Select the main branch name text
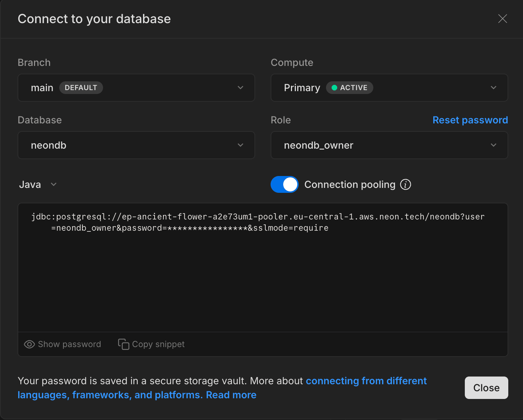The width and height of the screenshot is (523, 420). coord(42,88)
